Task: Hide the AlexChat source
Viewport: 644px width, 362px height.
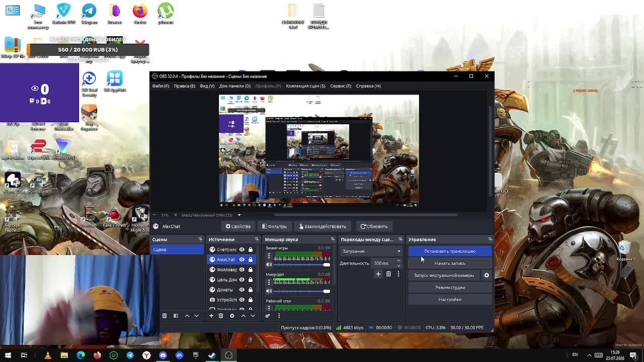Action: pos(242,259)
